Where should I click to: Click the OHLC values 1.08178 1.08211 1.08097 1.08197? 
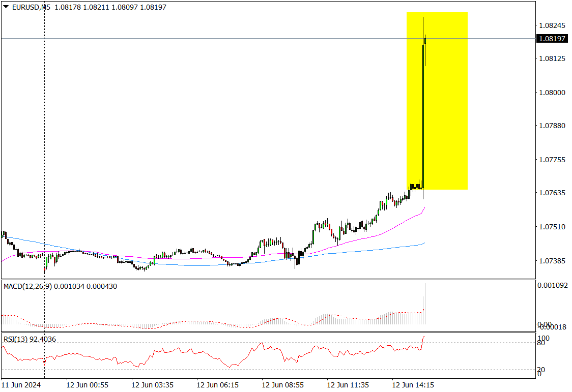110,7
